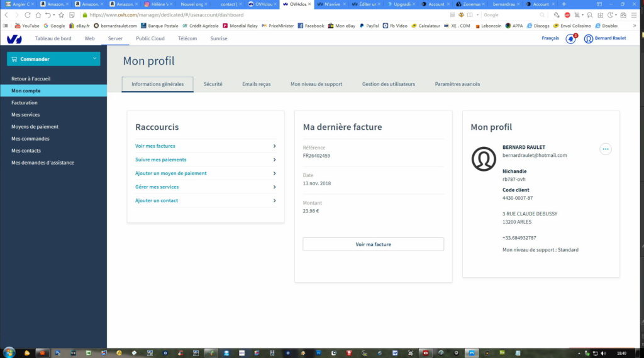
Task: Bookmark this page with star icon
Action: 61,15
